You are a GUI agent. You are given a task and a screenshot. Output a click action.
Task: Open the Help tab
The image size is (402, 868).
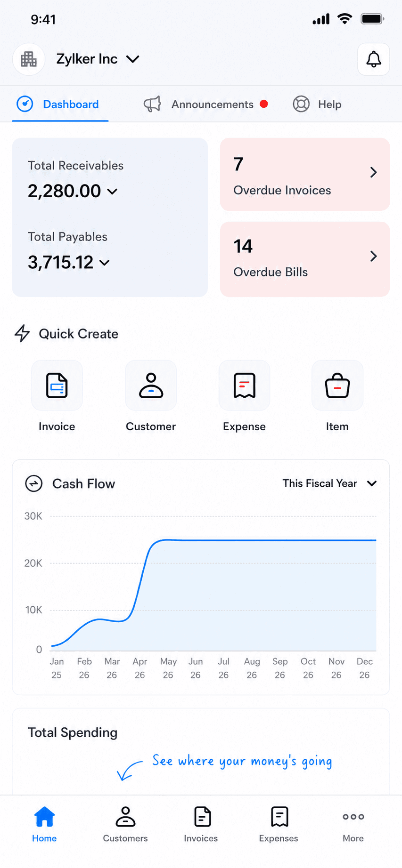tap(317, 104)
